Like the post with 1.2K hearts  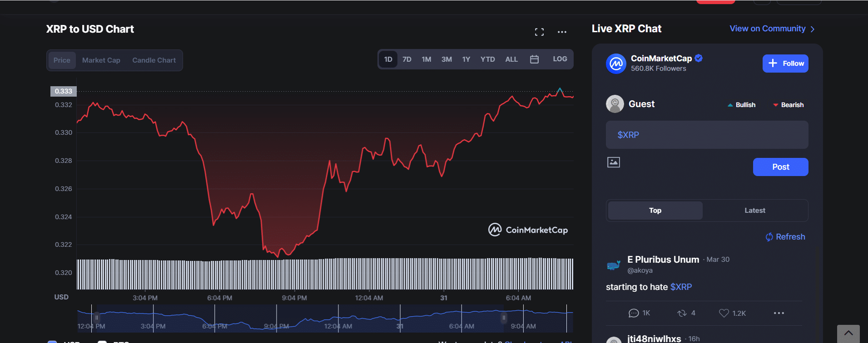click(x=724, y=313)
